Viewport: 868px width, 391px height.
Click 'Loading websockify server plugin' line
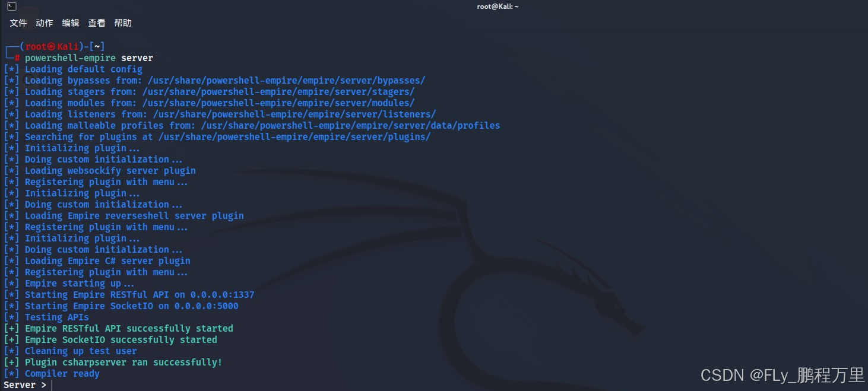click(x=100, y=171)
